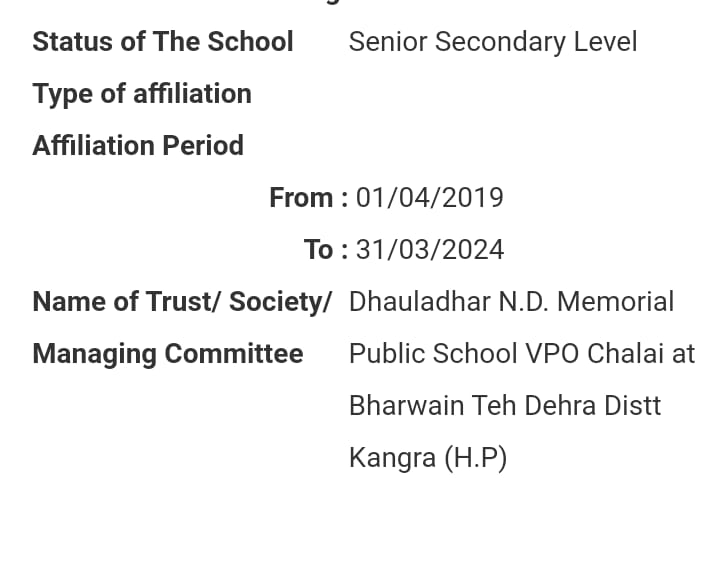Click the "Status of The School" label
The width and height of the screenshot is (720, 562).
pyautogui.click(x=163, y=42)
